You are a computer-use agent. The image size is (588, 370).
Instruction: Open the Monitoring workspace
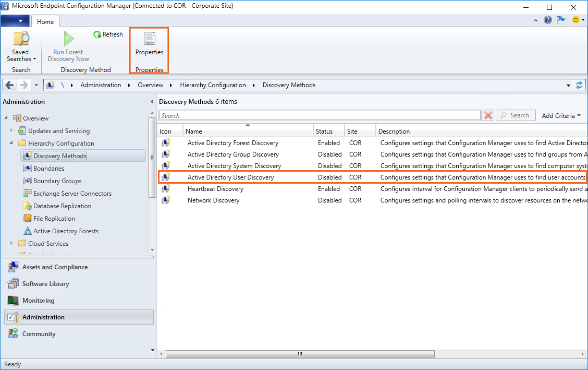click(x=38, y=301)
